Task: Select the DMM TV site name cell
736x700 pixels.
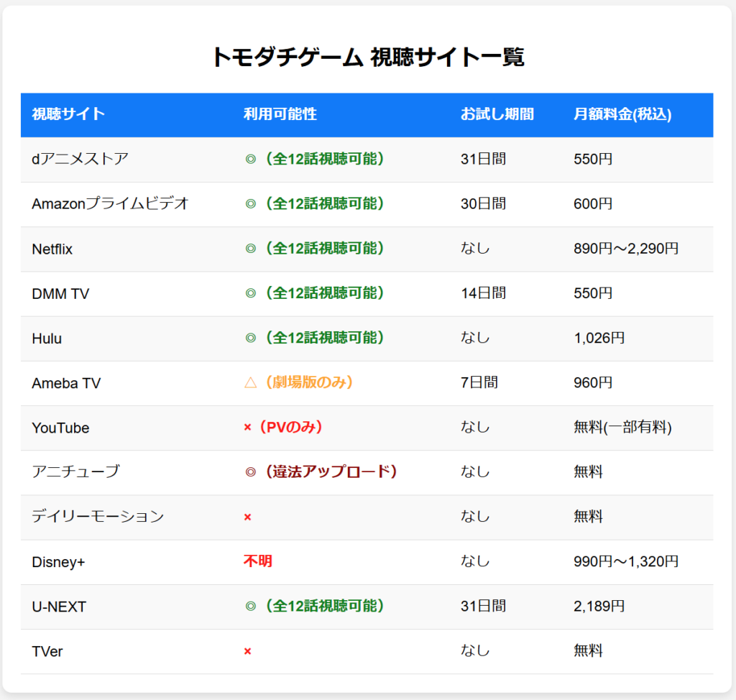Action: tap(60, 293)
